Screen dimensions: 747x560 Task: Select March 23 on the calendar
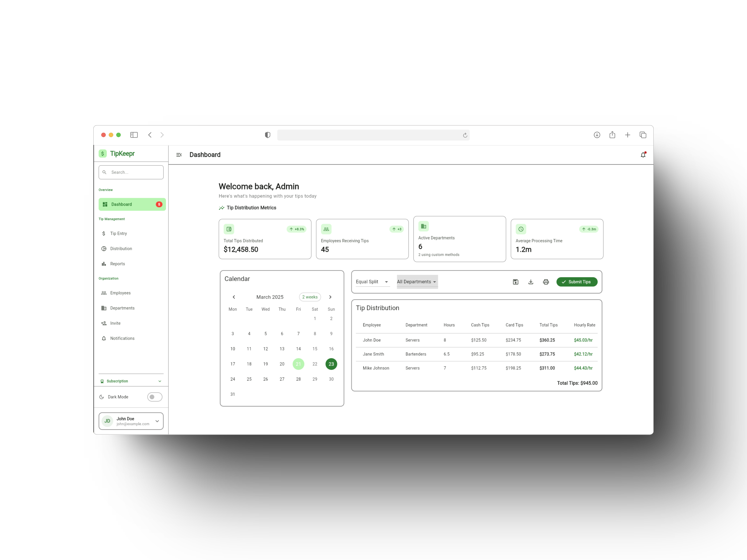[x=331, y=364]
